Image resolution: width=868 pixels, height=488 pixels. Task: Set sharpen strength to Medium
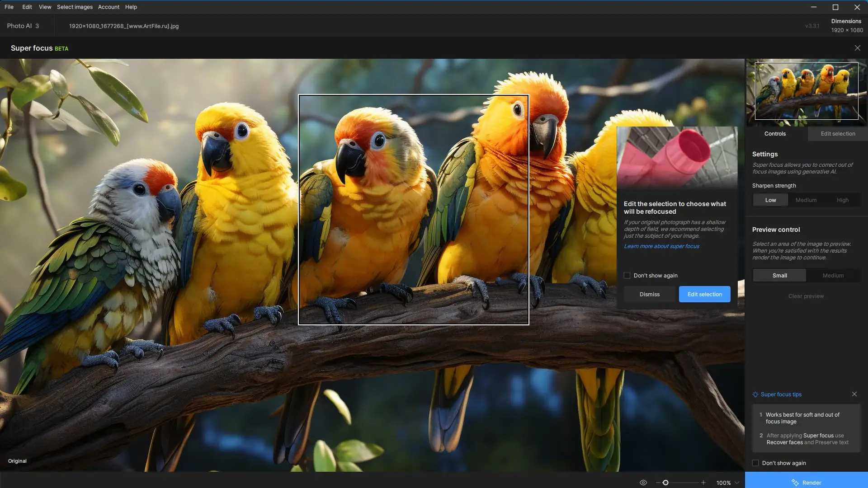pos(806,200)
